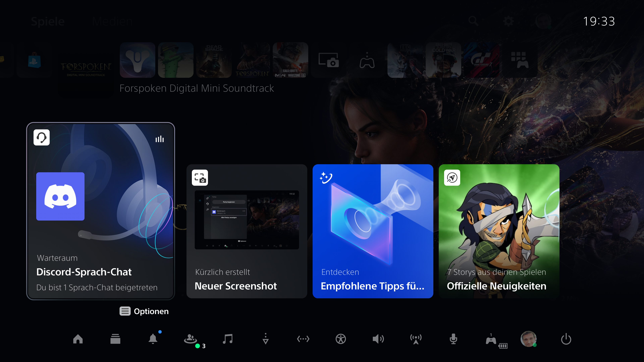644x362 pixels.
Task: Open the Power menu icon
Action: [x=566, y=339]
